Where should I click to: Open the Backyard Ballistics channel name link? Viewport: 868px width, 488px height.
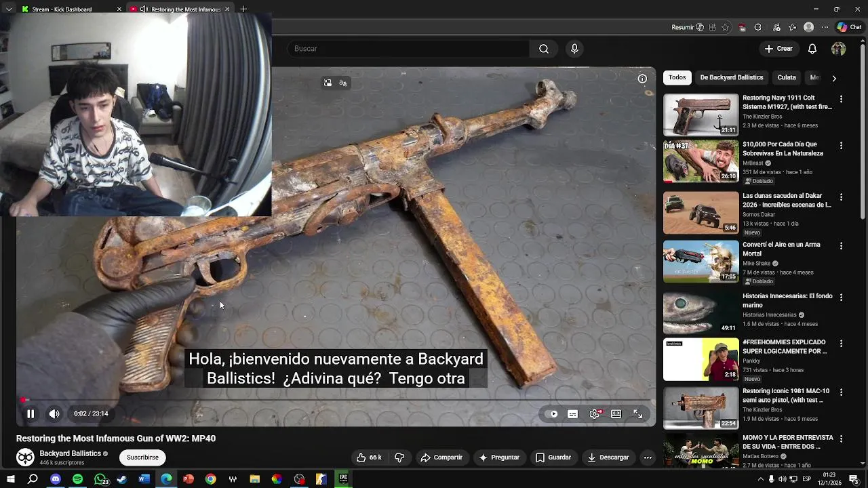click(x=70, y=453)
